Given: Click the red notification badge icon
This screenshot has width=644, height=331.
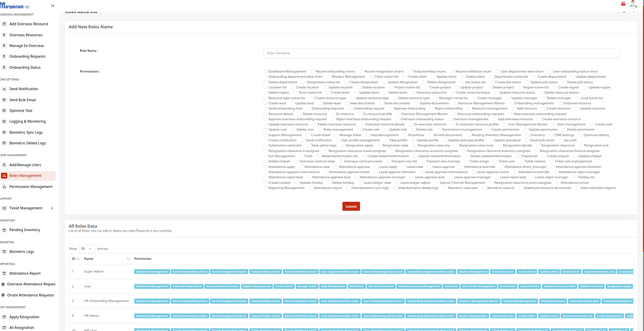Looking at the screenshot, I should click(623, 4).
